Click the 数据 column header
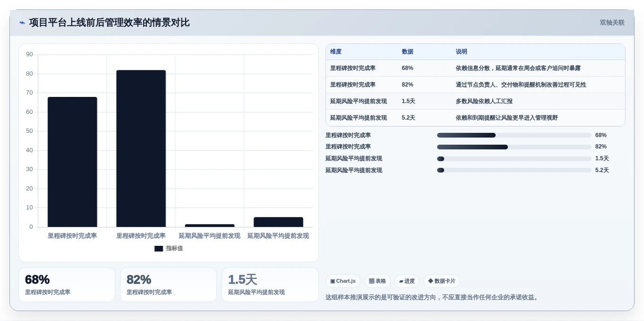644x321 pixels. tap(408, 52)
